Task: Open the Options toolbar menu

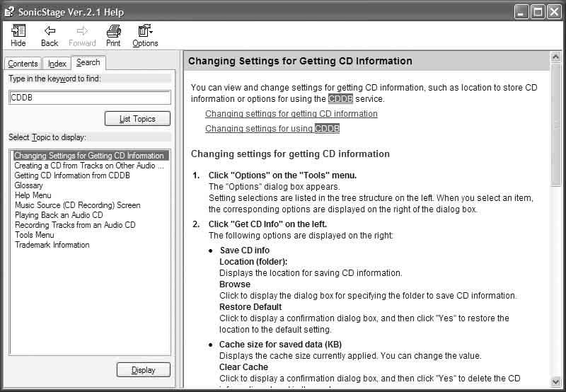Action: pos(145,35)
